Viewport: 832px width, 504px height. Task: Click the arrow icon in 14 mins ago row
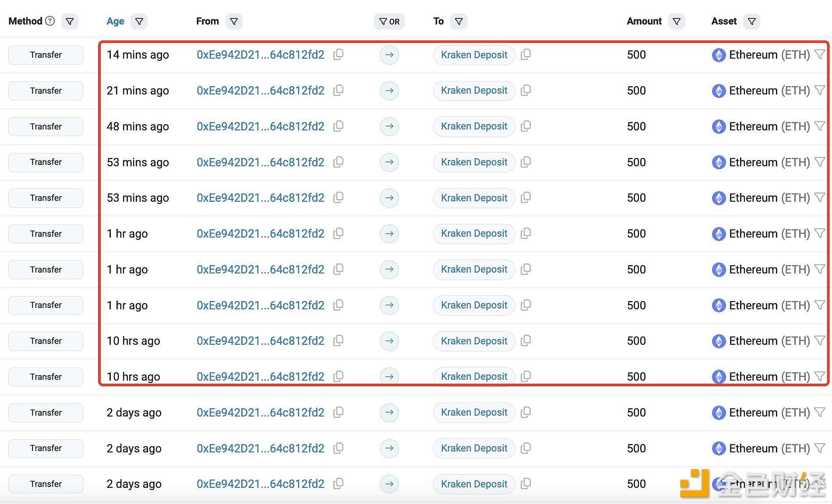tap(389, 55)
